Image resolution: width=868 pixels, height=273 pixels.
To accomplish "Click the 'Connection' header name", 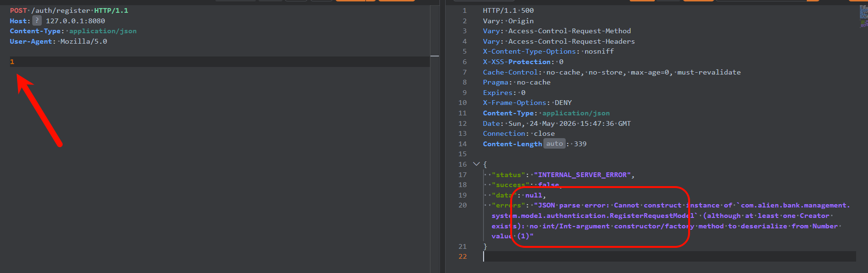I will coord(504,133).
